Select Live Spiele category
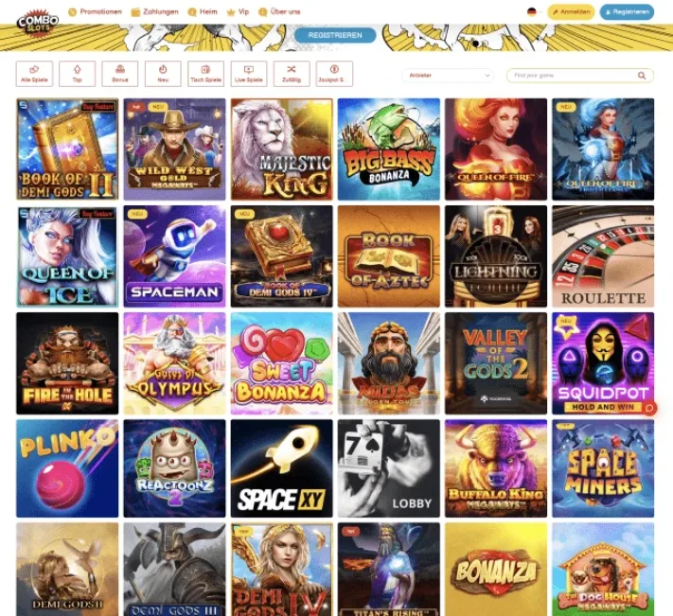 pyautogui.click(x=249, y=74)
